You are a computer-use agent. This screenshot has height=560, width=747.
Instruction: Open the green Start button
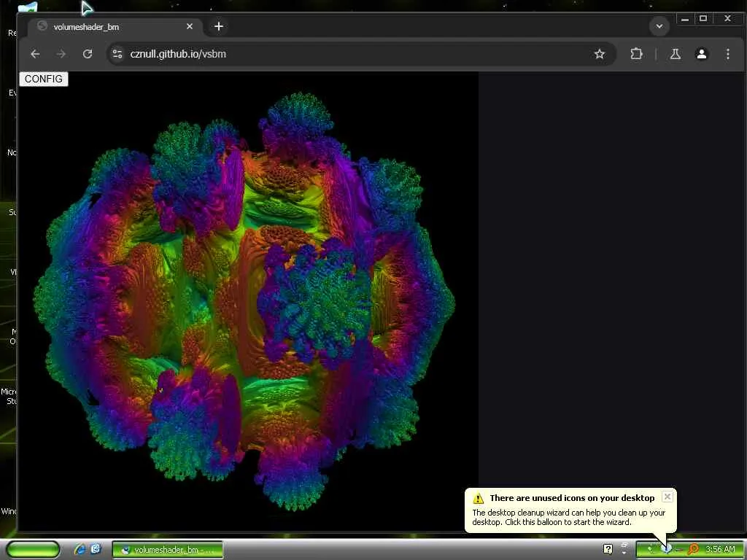[x=34, y=550]
